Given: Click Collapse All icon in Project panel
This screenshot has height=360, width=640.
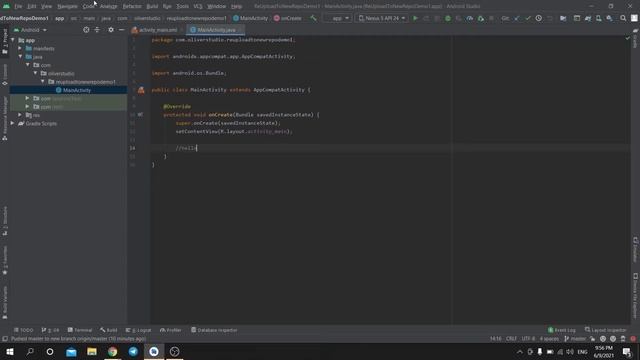Looking at the screenshot, I should click(x=97, y=30).
